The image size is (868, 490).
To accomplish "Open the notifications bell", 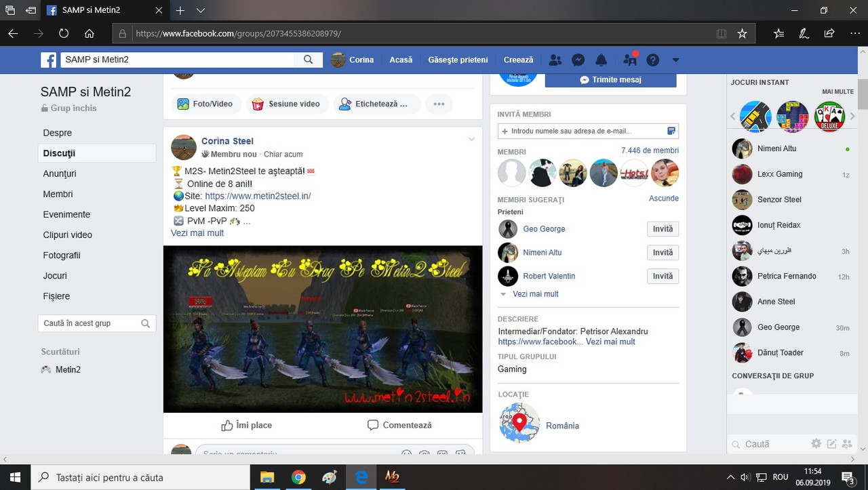I will 601,60.
